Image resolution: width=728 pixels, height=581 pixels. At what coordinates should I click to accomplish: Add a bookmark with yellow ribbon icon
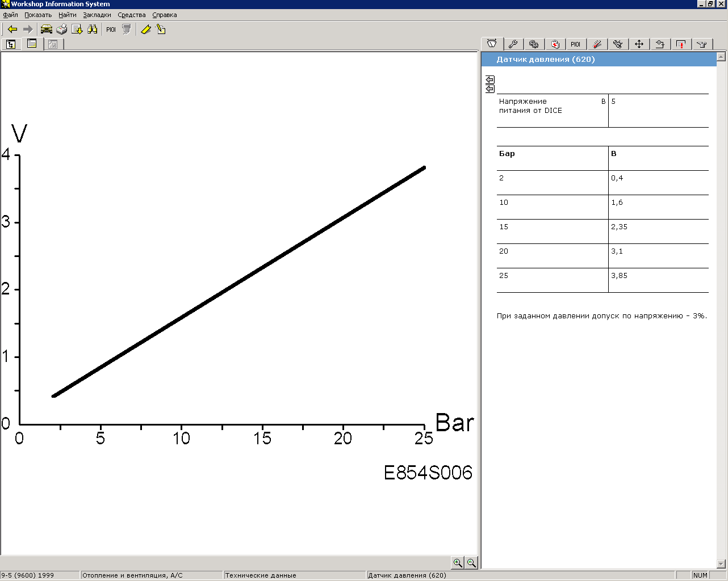coord(146,30)
